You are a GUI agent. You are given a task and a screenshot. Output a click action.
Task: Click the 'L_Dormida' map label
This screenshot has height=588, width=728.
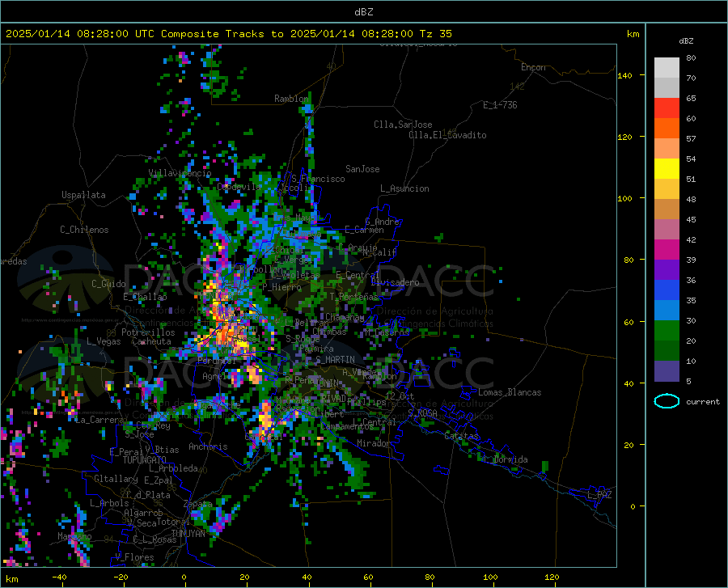(506, 459)
